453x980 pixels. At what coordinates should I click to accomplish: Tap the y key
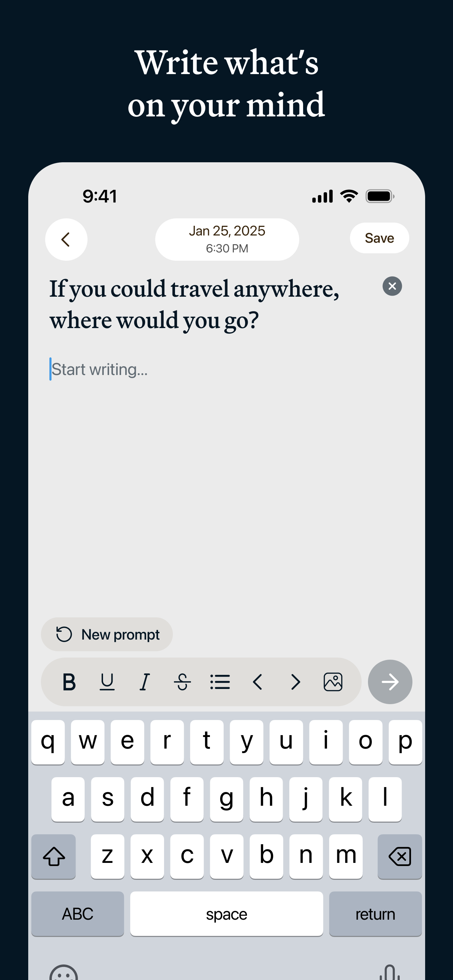(247, 742)
